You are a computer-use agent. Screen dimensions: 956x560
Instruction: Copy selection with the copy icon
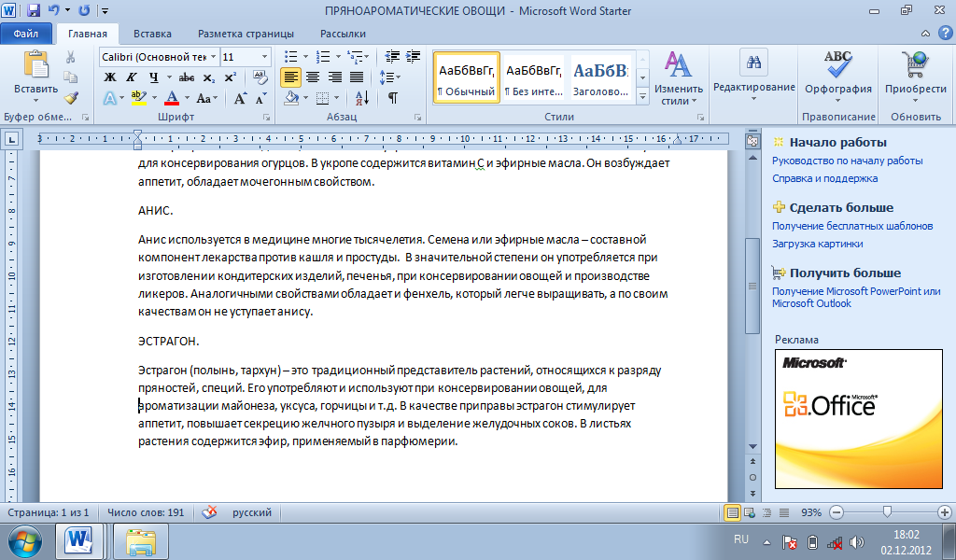click(x=71, y=77)
